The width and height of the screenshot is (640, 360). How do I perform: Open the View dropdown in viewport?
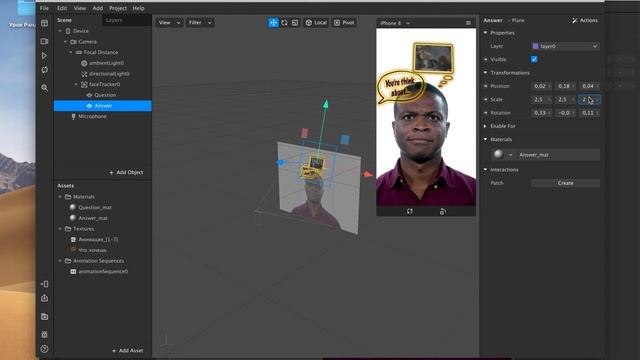click(169, 22)
